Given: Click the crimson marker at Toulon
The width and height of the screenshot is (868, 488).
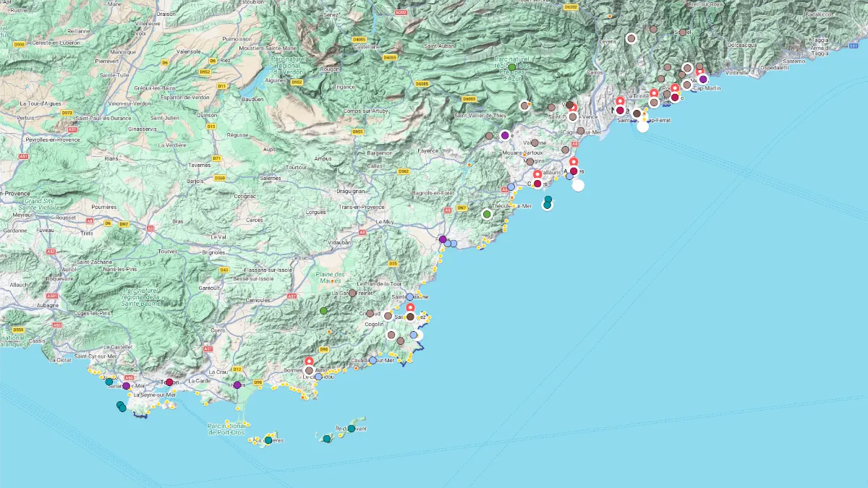Looking at the screenshot, I should [x=169, y=382].
